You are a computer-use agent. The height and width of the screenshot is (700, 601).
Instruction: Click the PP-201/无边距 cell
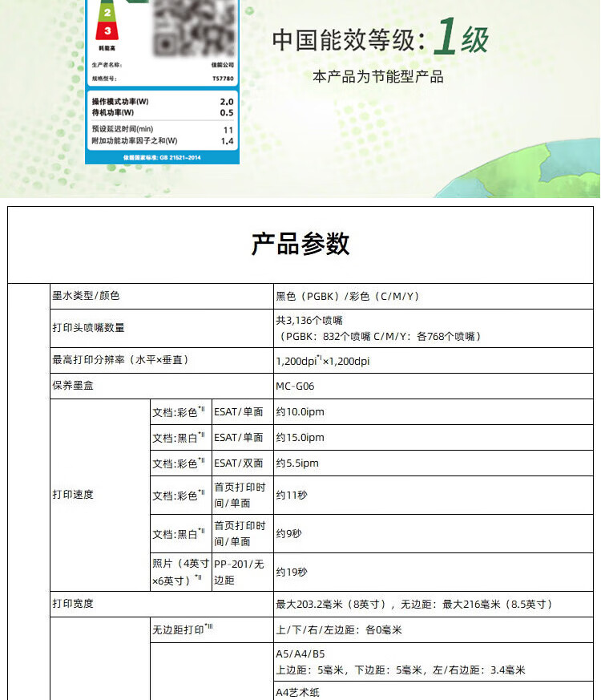(242, 573)
